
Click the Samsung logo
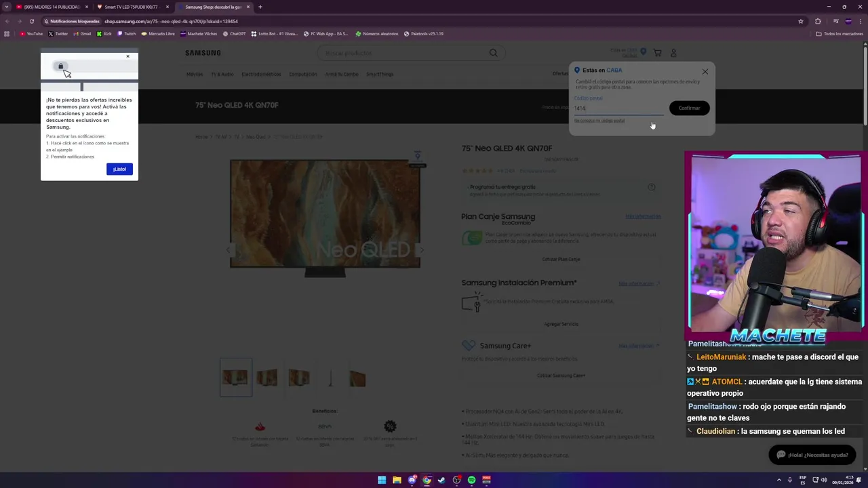click(203, 53)
